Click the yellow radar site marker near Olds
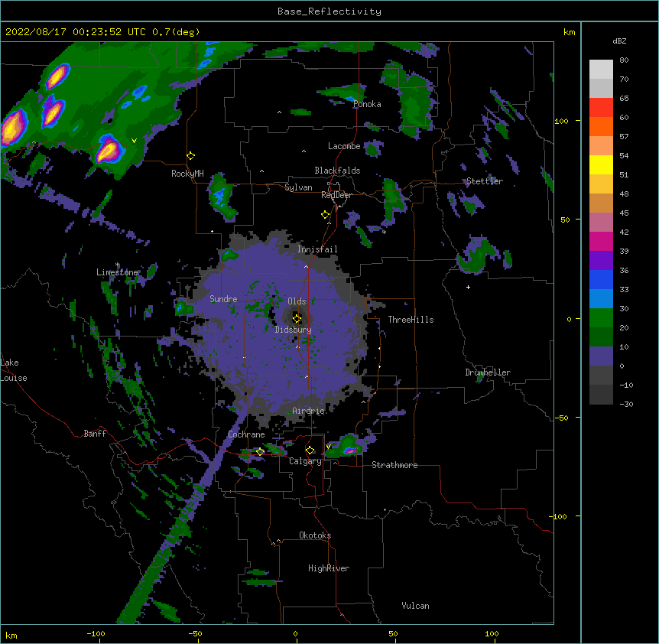 pyautogui.click(x=297, y=318)
